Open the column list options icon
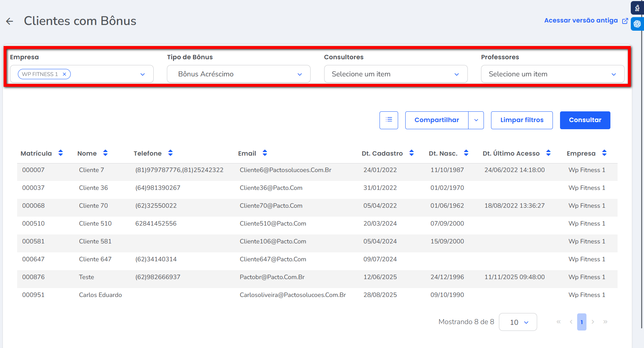This screenshot has width=644, height=348. pyautogui.click(x=389, y=120)
